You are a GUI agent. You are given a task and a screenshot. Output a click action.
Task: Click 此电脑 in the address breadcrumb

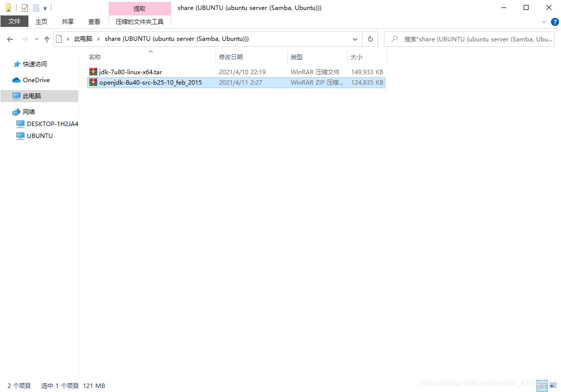pos(83,39)
